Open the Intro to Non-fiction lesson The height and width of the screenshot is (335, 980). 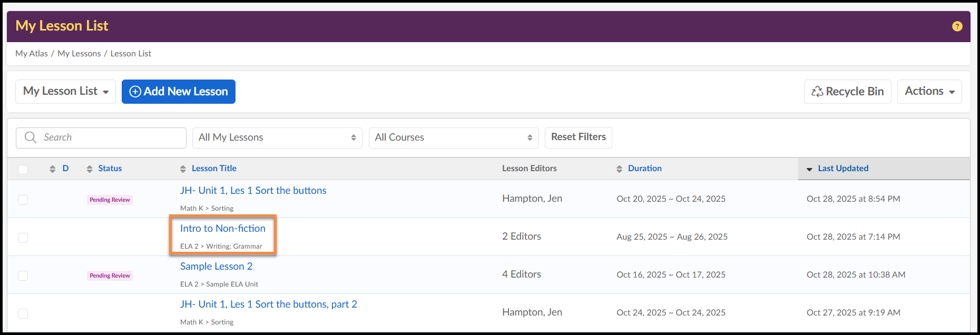click(x=222, y=229)
